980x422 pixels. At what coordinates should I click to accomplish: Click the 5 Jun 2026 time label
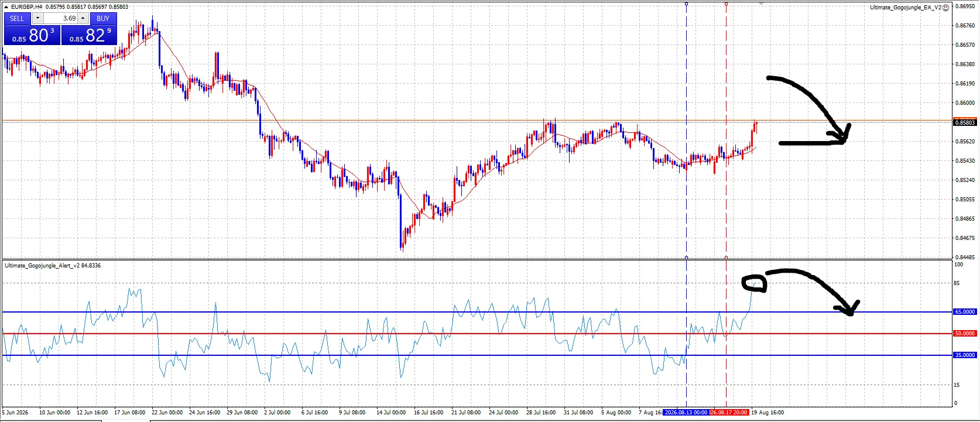(15, 413)
